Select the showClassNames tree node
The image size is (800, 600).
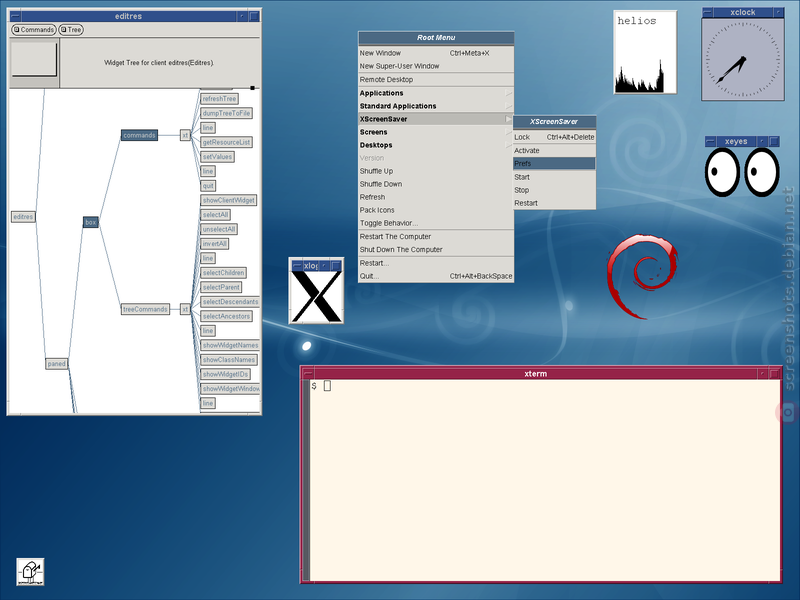click(229, 360)
